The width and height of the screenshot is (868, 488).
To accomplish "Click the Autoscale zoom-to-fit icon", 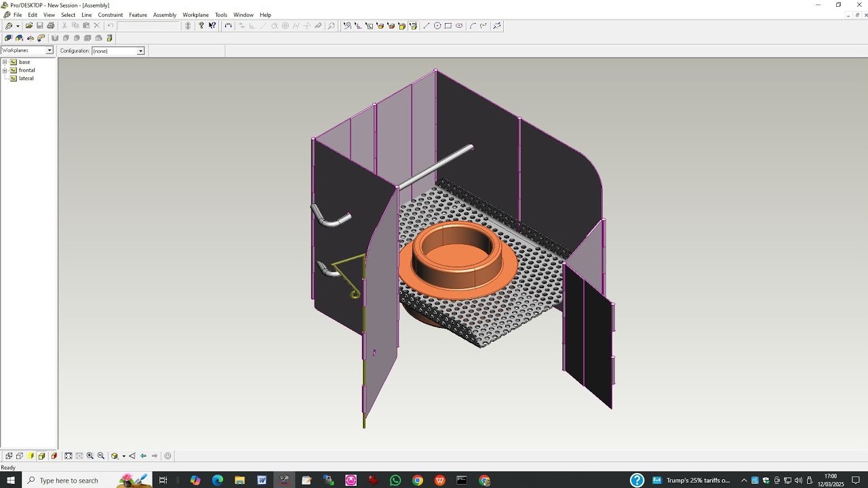I will click(68, 456).
